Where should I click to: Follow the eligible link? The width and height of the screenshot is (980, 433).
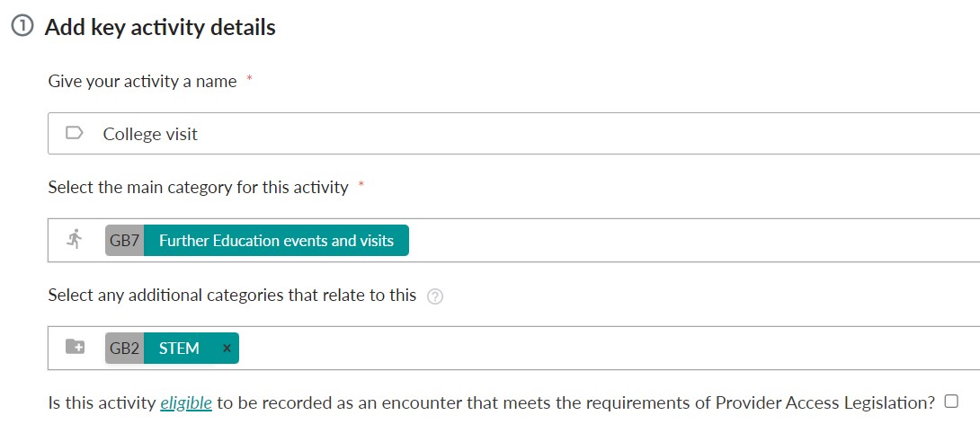186,403
